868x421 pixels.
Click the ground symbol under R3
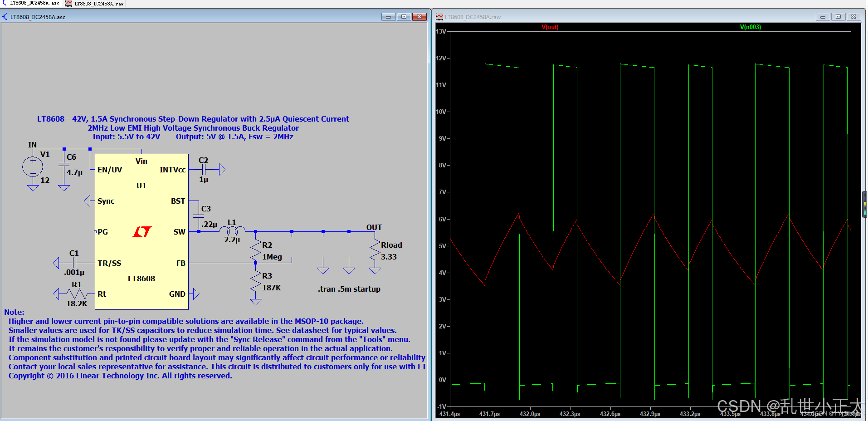[x=256, y=302]
